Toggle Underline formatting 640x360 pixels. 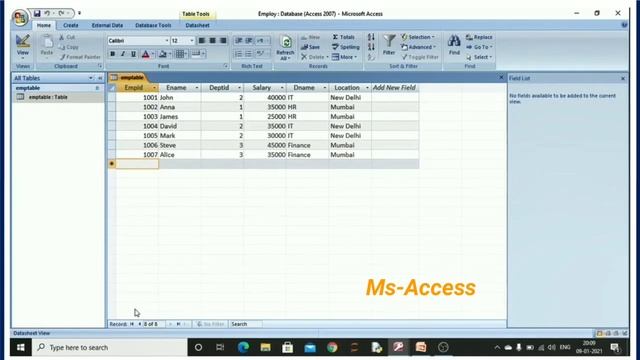[133, 54]
